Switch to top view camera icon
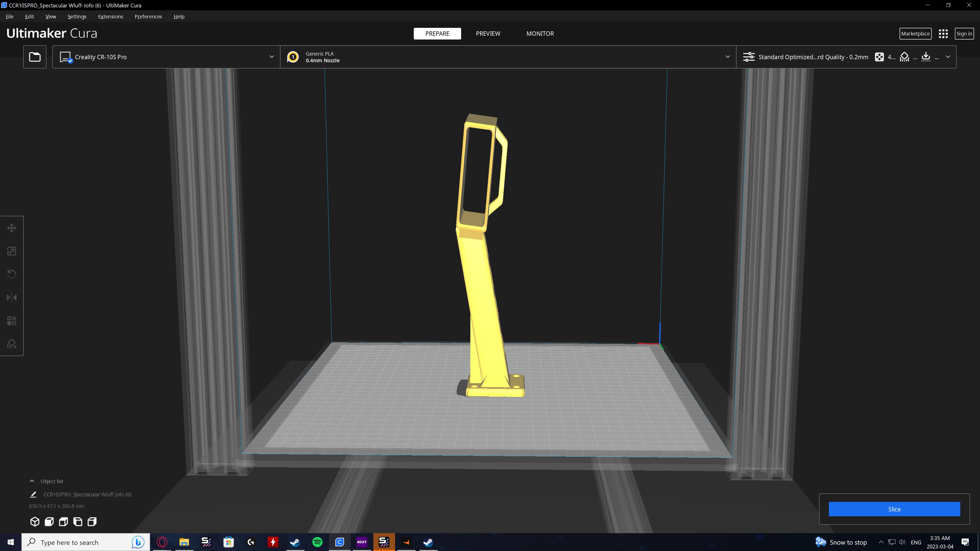 point(64,522)
